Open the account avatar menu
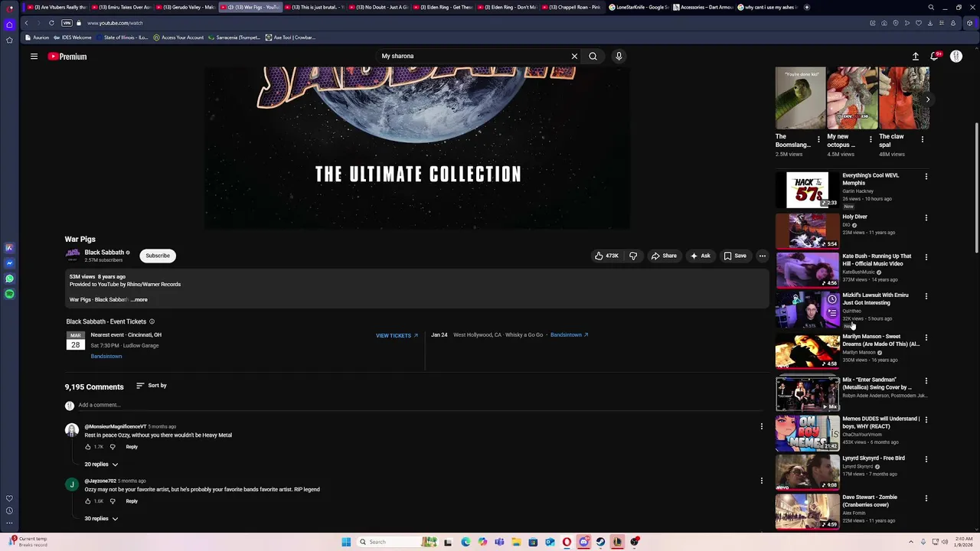Screen dimensions: 980x551 (x=956, y=56)
